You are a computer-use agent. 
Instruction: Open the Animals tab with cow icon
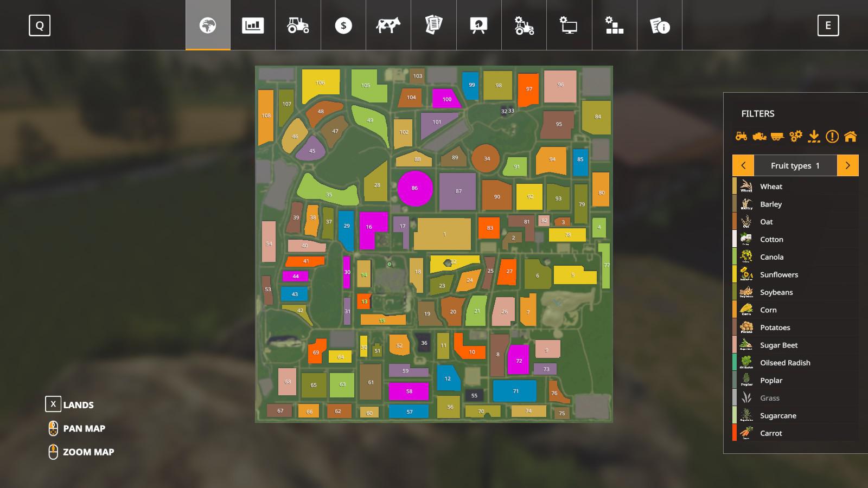coord(388,25)
